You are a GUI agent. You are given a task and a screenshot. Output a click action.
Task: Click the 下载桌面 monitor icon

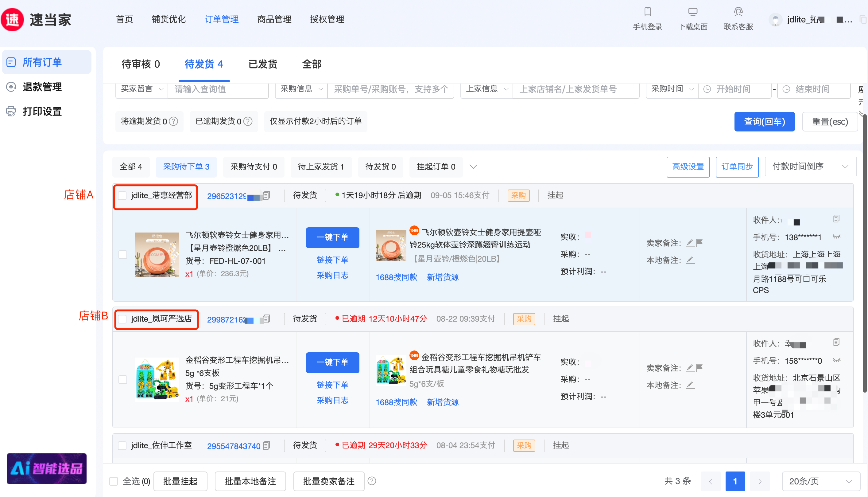pos(693,12)
